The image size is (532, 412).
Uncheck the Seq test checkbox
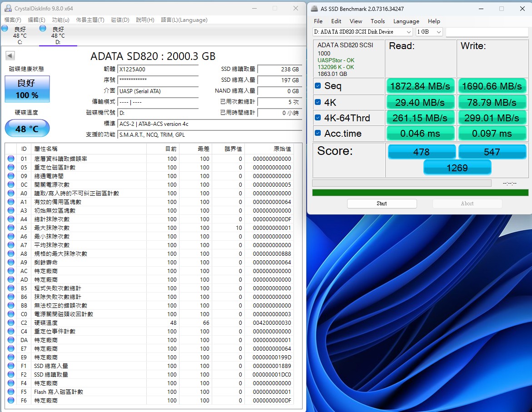pyautogui.click(x=318, y=85)
